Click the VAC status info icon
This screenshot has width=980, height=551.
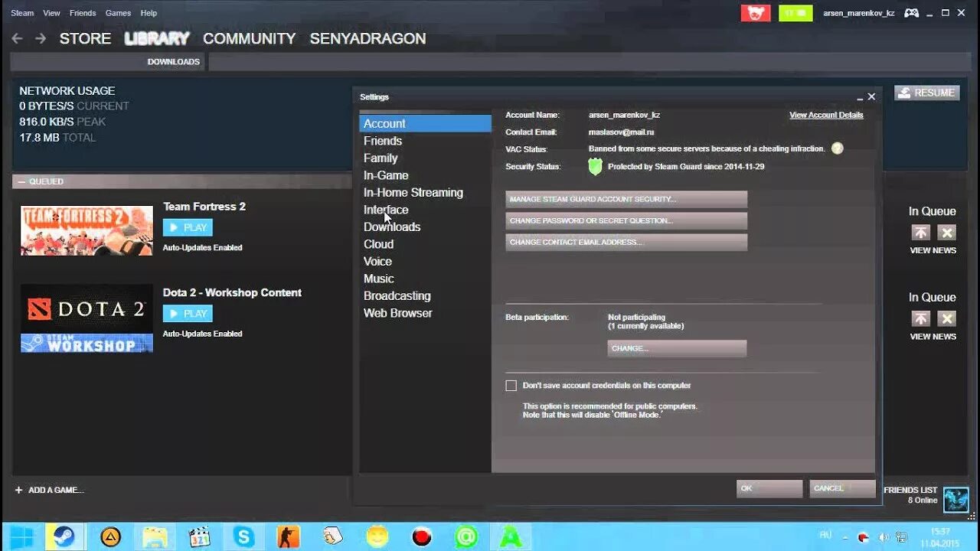coord(837,148)
